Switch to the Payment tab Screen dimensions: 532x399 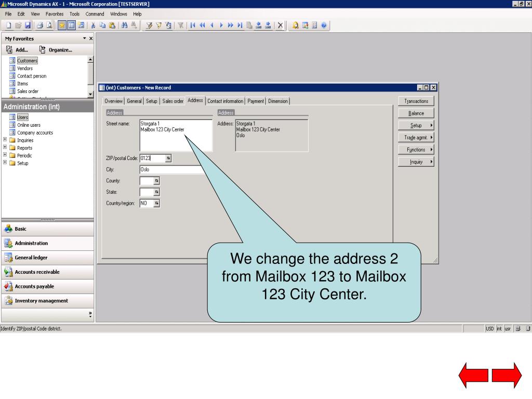pyautogui.click(x=256, y=101)
